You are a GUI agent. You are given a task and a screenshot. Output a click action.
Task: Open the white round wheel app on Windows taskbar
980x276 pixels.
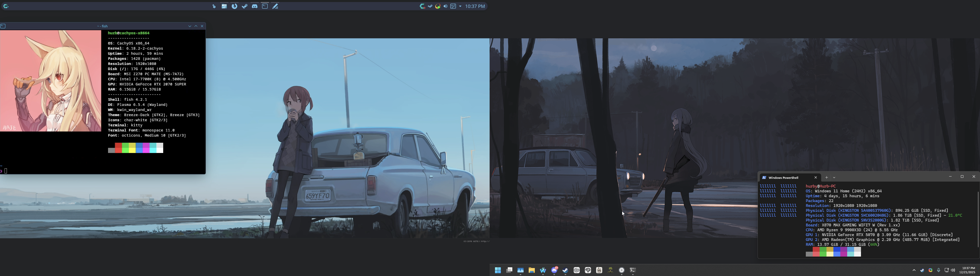point(622,270)
